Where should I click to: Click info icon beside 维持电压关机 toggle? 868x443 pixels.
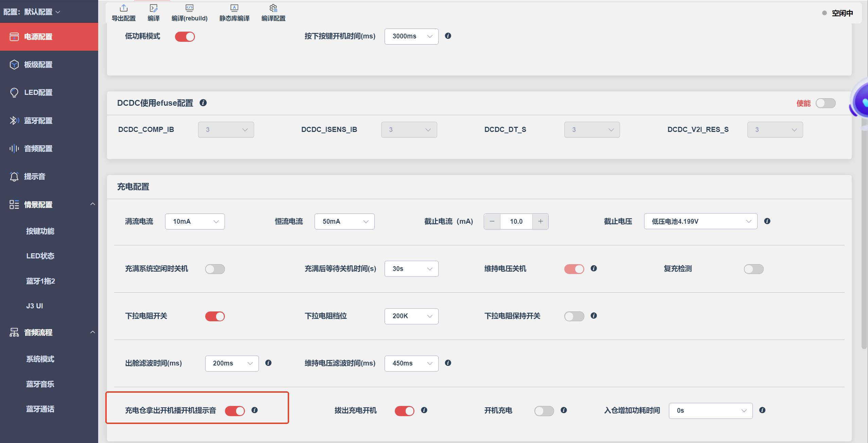(594, 268)
